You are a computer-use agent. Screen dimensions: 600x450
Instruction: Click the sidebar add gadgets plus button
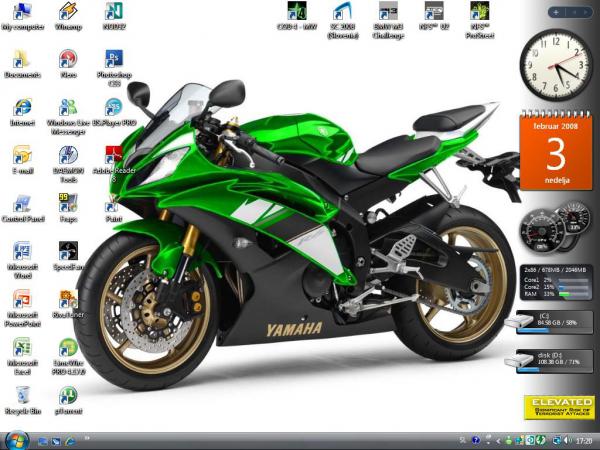pos(557,11)
